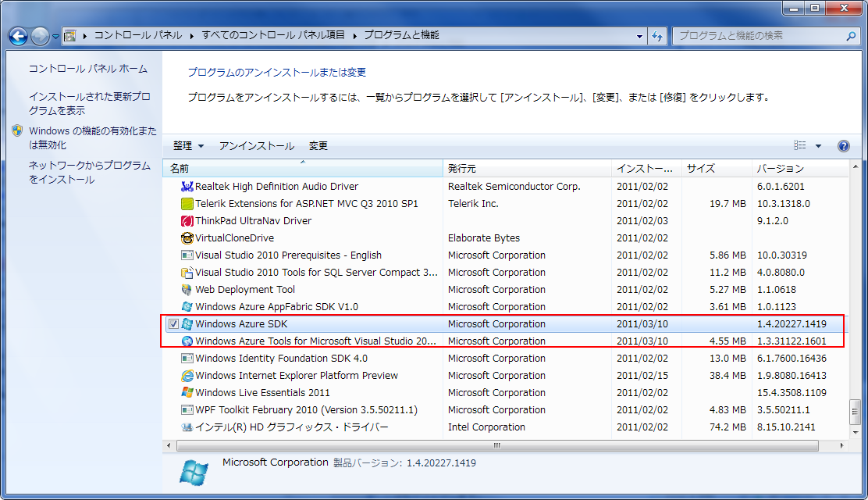Click the Windows logo in details pane
The width and height of the screenshot is (868, 500).
(194, 473)
